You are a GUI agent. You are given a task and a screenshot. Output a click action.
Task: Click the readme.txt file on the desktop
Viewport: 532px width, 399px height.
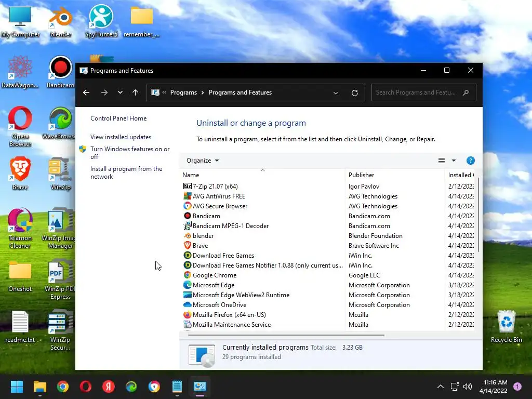click(20, 326)
